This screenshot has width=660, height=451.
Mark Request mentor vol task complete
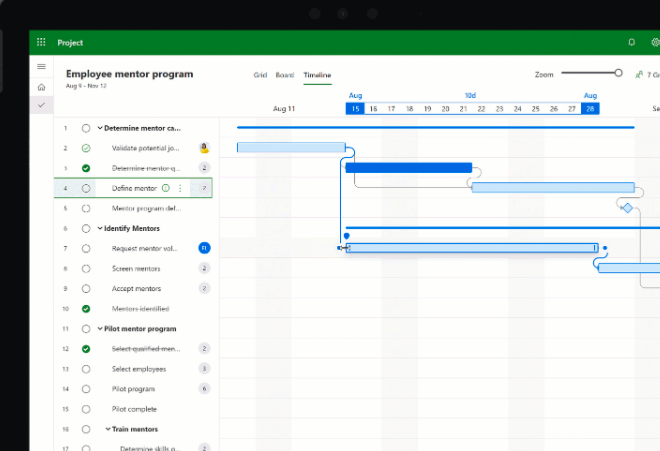coord(86,248)
